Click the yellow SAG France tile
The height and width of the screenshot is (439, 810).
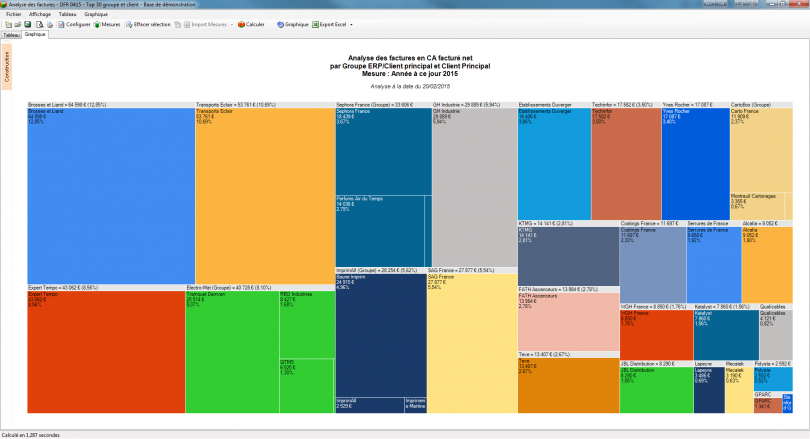472,343
